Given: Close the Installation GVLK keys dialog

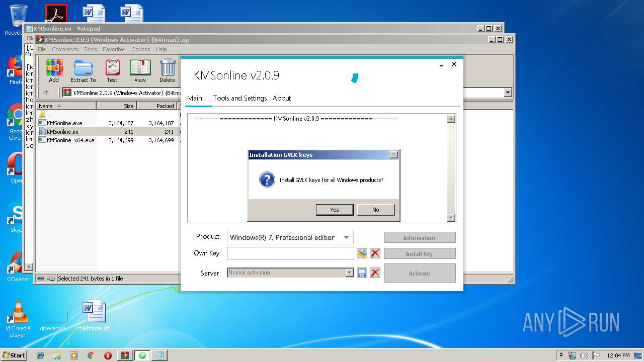Looking at the screenshot, I should (x=394, y=155).
